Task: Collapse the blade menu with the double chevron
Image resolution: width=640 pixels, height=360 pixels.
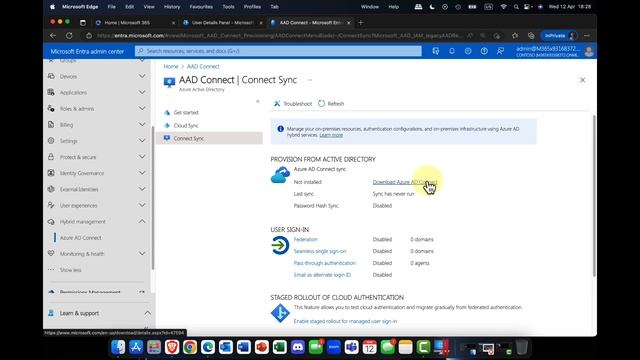Action: 258,101
